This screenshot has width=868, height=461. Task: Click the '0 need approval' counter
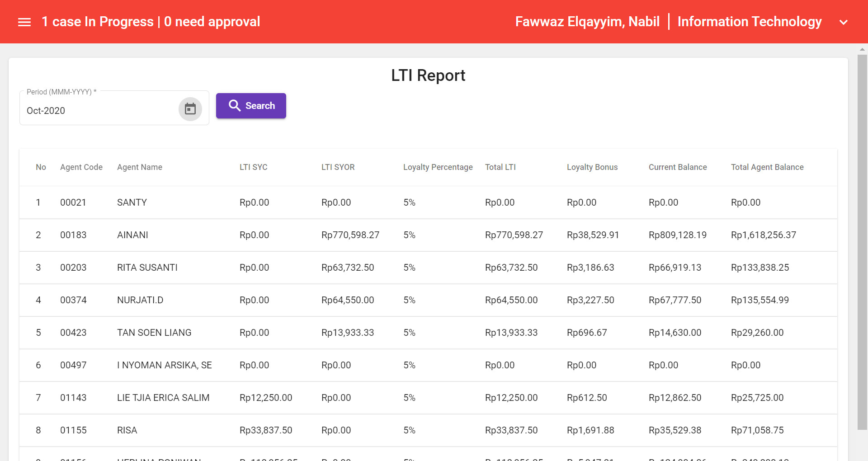tap(212, 21)
